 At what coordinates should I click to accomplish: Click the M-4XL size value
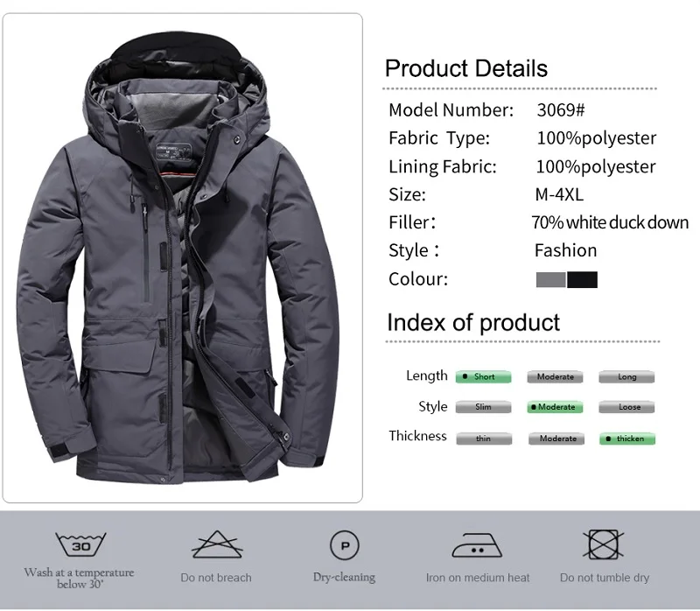tap(559, 194)
